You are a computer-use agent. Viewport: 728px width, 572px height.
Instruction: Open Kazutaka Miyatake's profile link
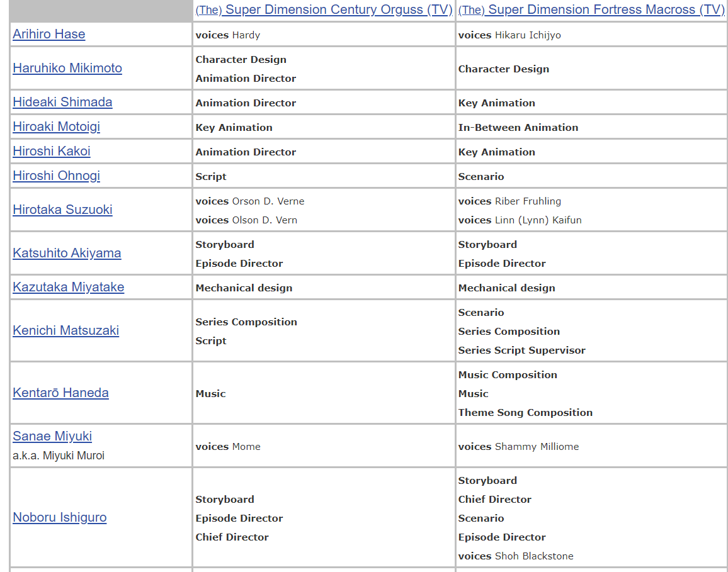click(68, 287)
